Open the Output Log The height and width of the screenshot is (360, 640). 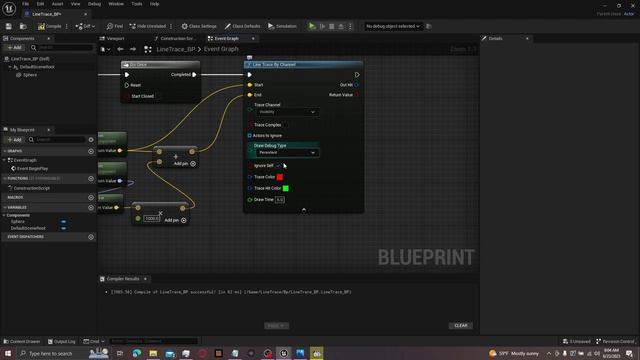pyautogui.click(x=62, y=342)
